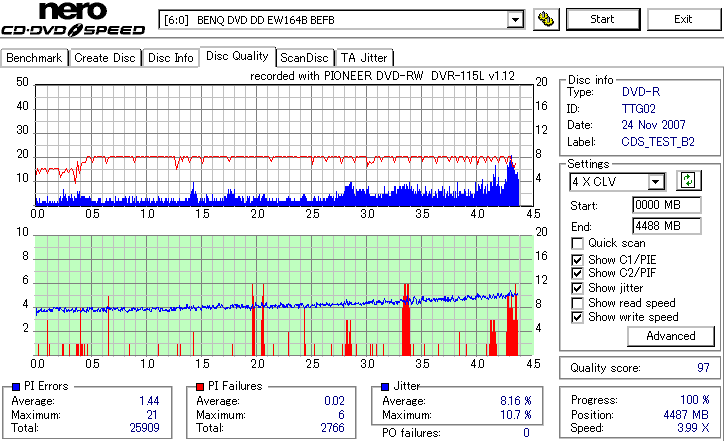This screenshot has width=724, height=441.
Task: Click PI Failures average value 0.02
Action: pos(334,401)
